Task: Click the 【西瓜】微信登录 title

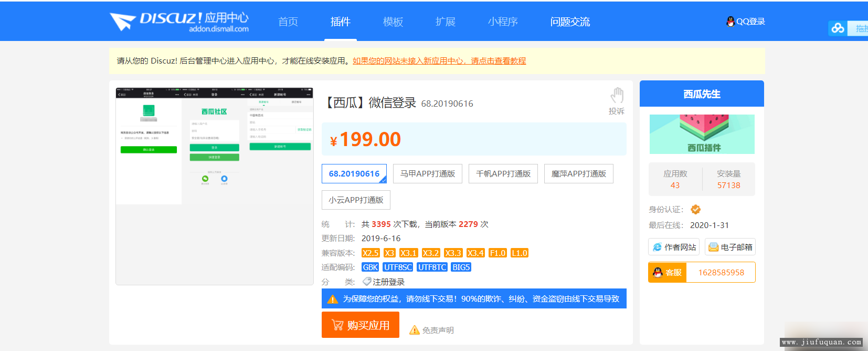Action: (369, 102)
